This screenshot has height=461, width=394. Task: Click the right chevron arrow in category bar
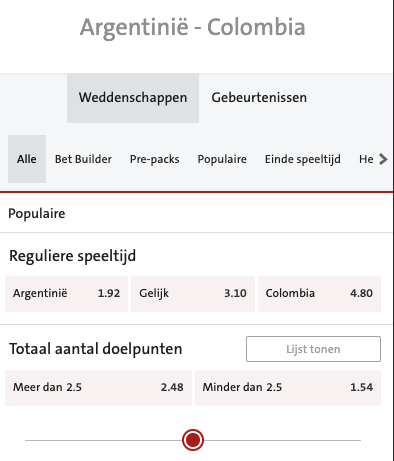(383, 159)
